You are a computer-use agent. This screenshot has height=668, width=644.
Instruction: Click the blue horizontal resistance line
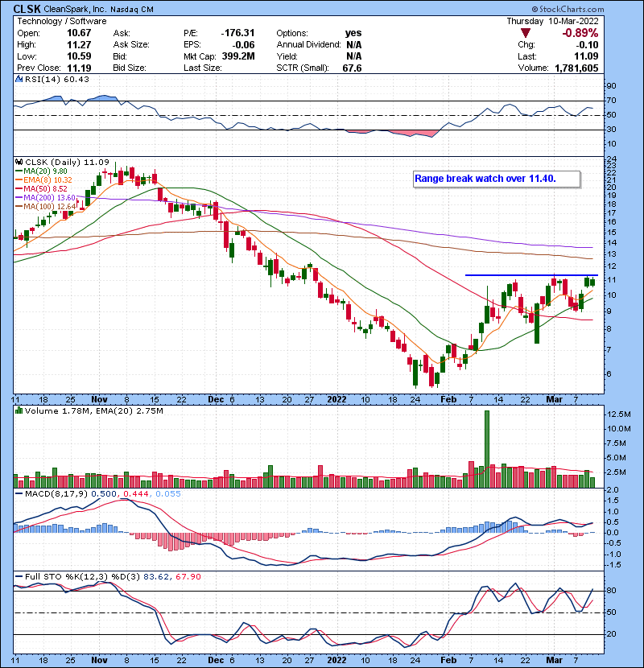531,275
